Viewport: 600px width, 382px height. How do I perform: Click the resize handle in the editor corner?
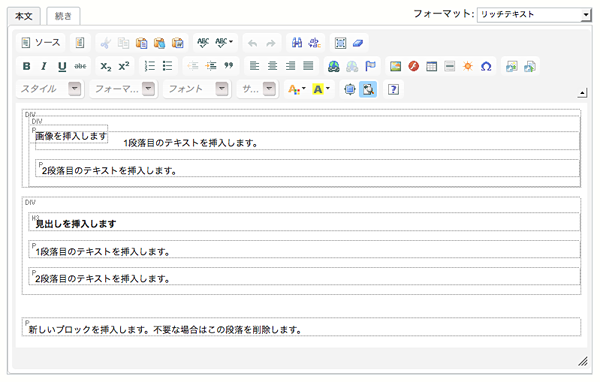(582, 361)
